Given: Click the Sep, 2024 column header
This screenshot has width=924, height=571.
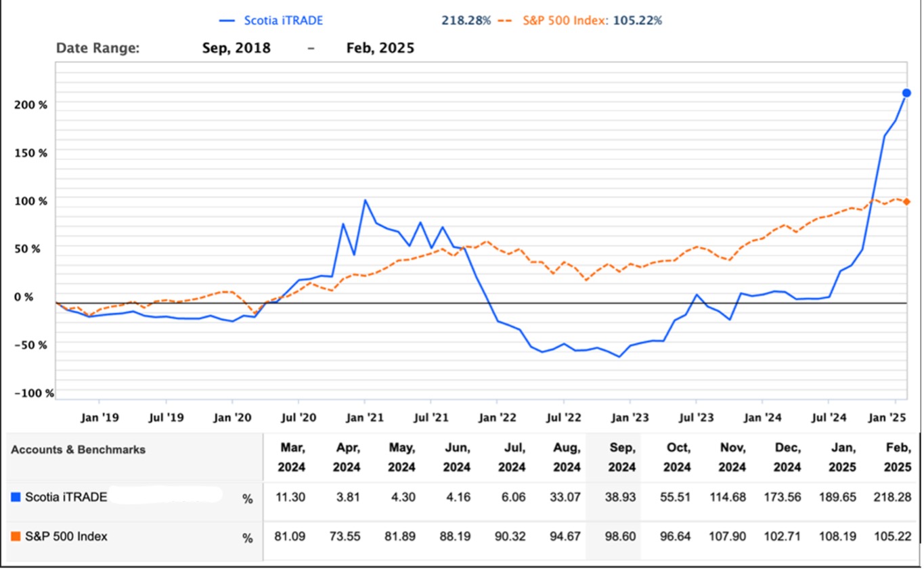Looking at the screenshot, I should coord(622,457).
